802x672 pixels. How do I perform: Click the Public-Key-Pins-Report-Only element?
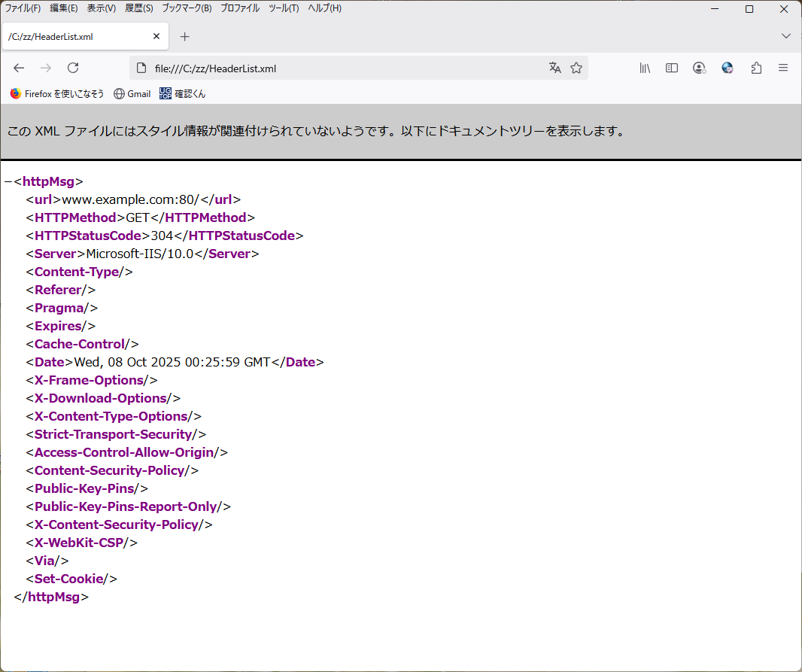point(129,506)
